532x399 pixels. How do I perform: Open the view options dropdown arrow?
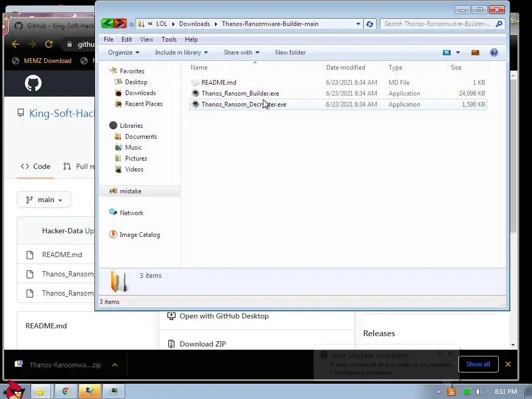[458, 52]
